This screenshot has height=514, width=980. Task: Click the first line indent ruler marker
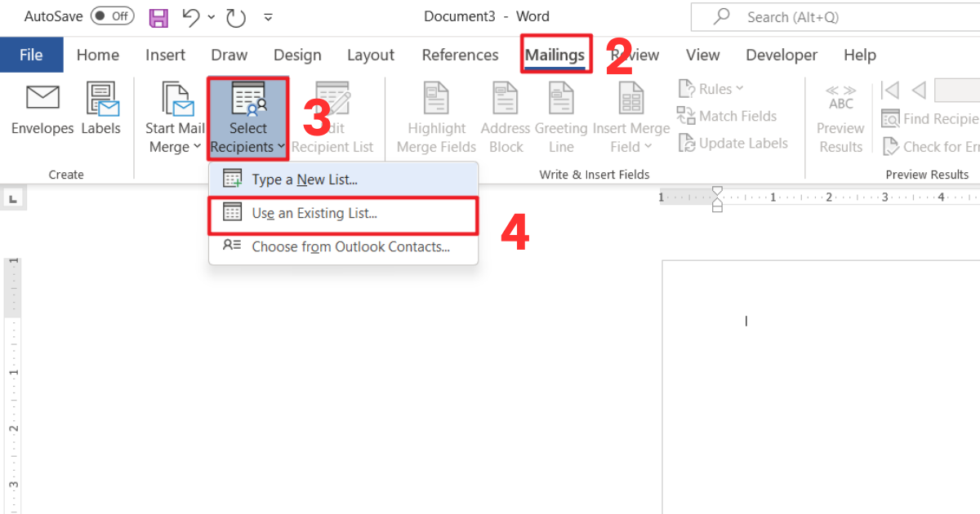click(x=717, y=192)
